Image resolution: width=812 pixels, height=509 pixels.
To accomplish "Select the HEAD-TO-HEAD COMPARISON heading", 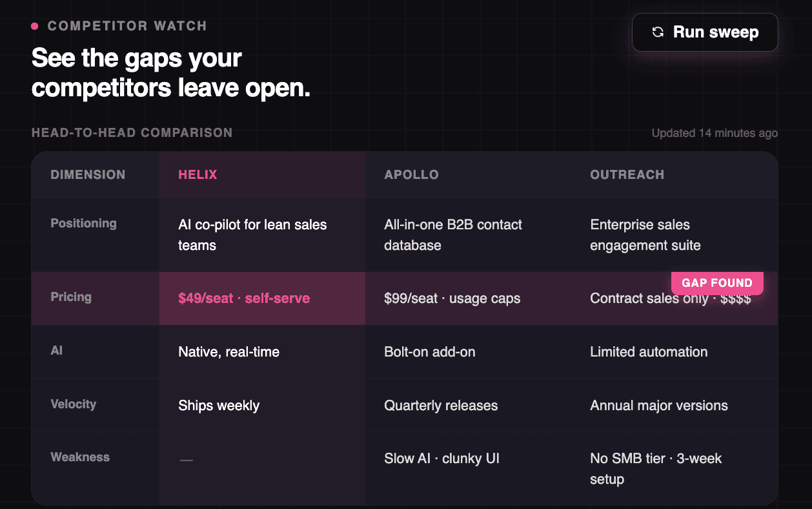I will click(x=132, y=133).
